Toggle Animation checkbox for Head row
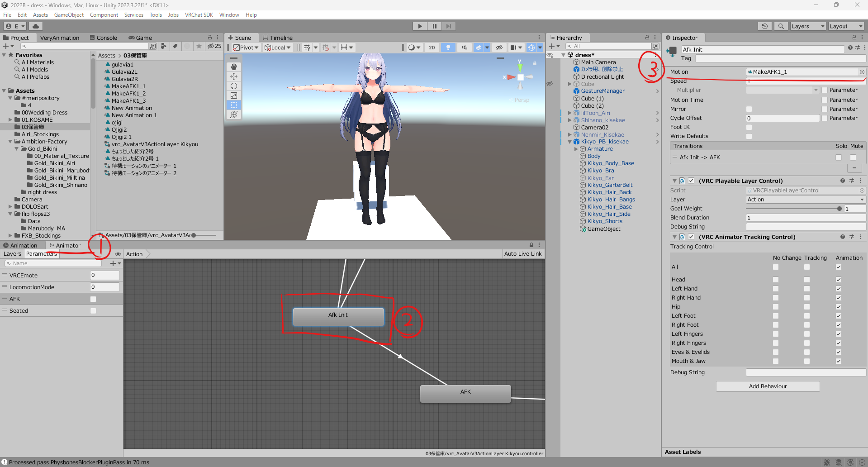This screenshot has width=868, height=467. coord(839,280)
